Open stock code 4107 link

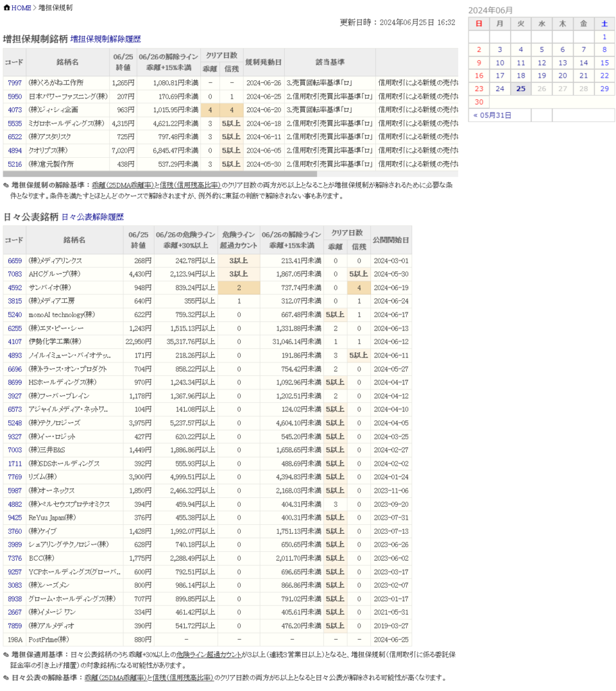point(15,341)
